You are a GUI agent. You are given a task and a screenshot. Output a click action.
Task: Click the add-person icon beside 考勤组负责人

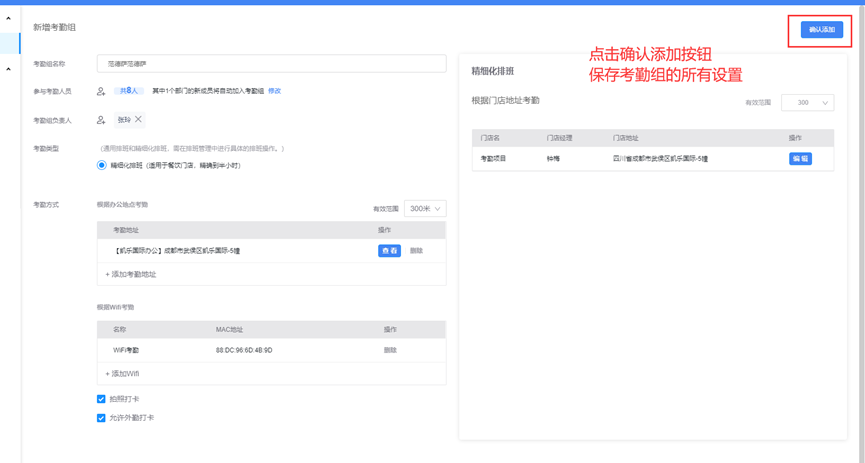[101, 120]
